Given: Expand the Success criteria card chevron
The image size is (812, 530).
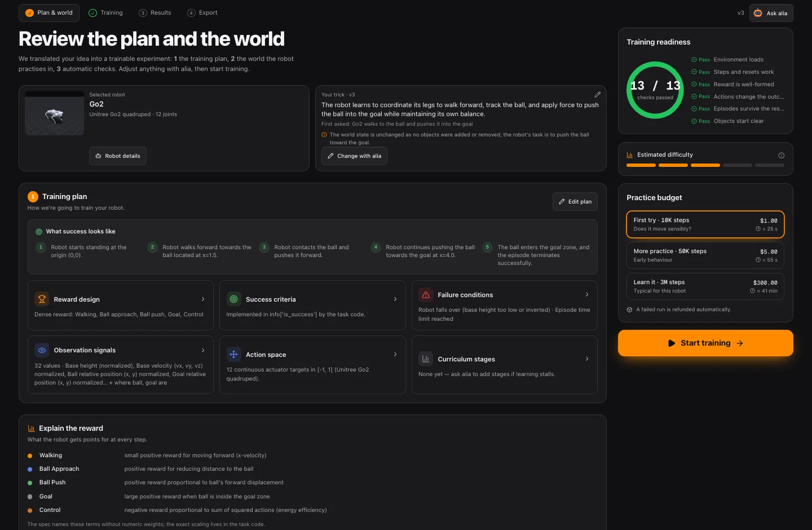Looking at the screenshot, I should click(395, 299).
